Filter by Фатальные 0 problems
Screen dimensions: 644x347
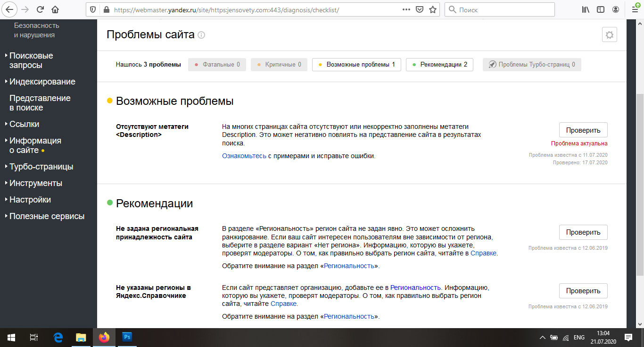[x=217, y=65]
